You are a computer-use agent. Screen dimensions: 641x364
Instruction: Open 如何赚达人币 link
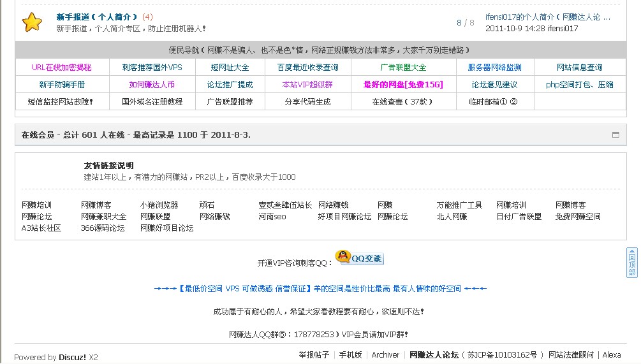coord(152,85)
